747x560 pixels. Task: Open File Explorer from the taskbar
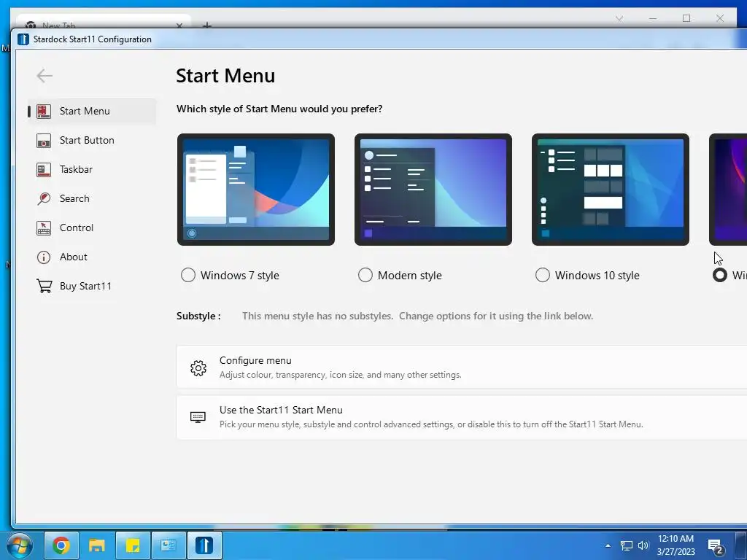tap(97, 545)
